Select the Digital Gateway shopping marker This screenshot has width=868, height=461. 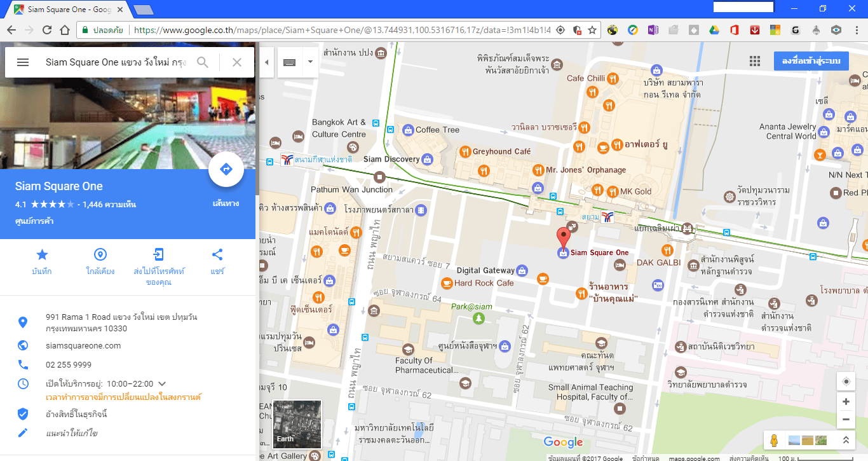point(522,271)
